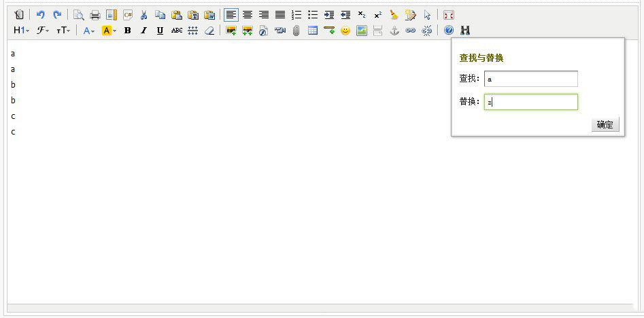The height and width of the screenshot is (318, 644).
Task: Open the insert table icon
Action: [x=313, y=31]
